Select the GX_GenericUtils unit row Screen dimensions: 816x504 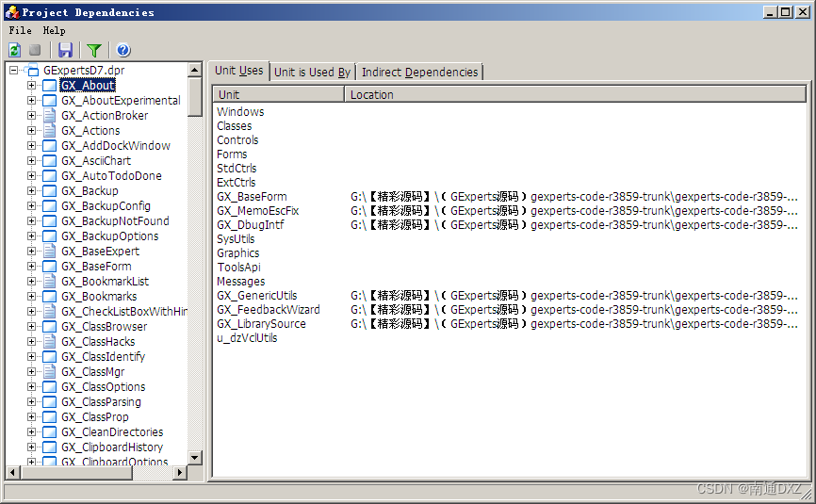[257, 296]
